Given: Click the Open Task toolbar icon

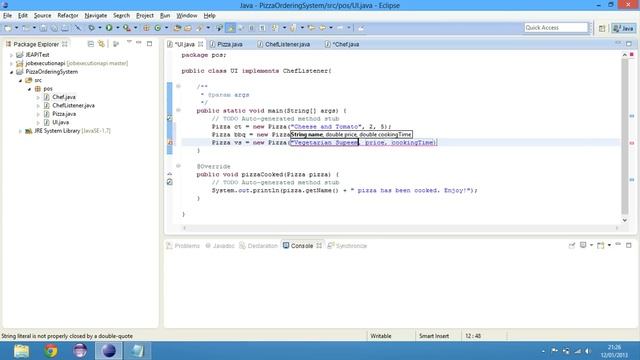Looking at the screenshot, I should [x=188, y=28].
